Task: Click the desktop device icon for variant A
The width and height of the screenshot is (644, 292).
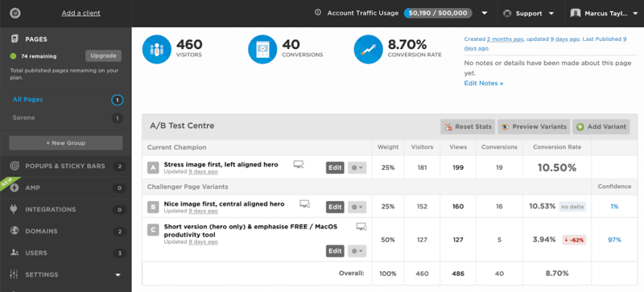Action: (x=299, y=165)
